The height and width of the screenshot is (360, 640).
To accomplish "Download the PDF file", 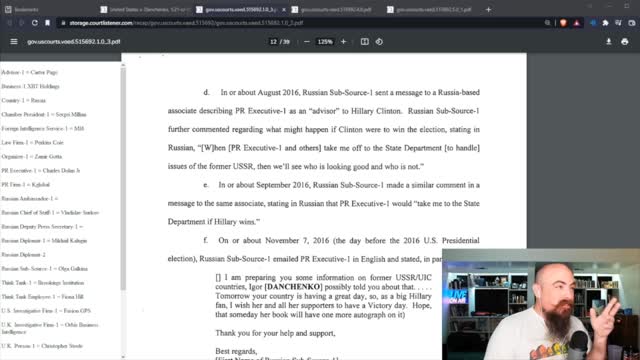I will click(609, 42).
